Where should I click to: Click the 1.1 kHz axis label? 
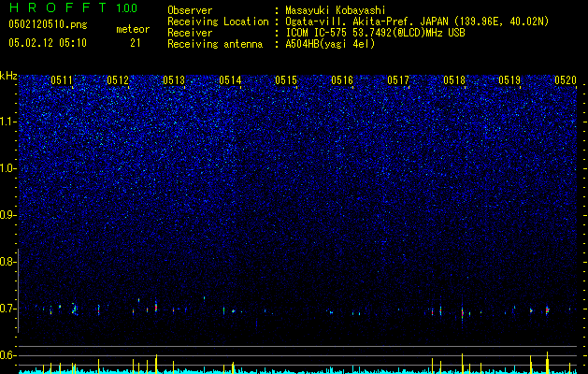pyautogui.click(x=7, y=122)
